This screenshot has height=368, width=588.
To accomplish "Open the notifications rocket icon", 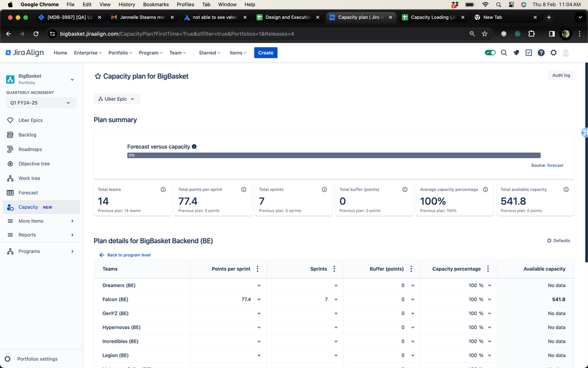I will pos(516,52).
